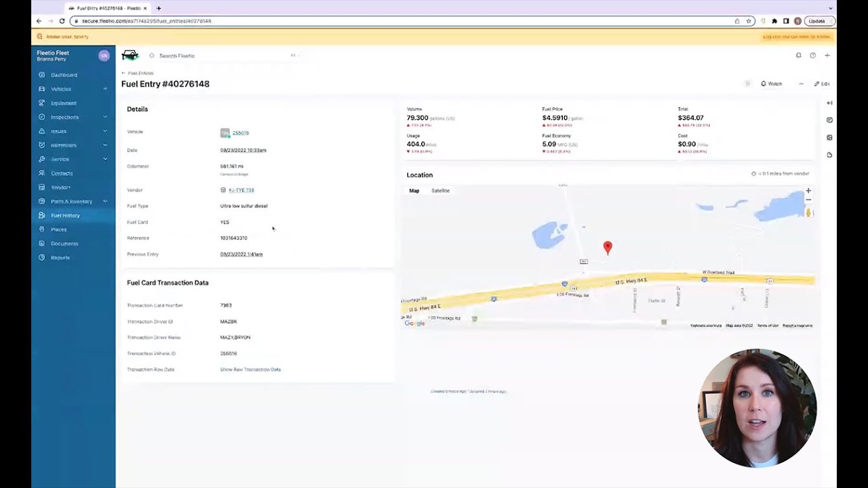Switch to Map view tab
This screenshot has height=488, width=868.
tap(414, 190)
